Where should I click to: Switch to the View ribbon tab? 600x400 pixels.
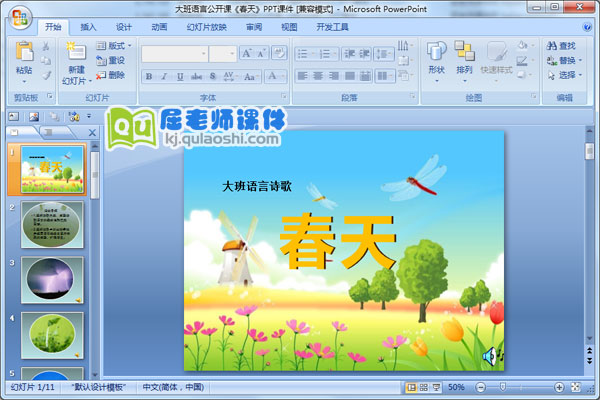[x=289, y=27]
